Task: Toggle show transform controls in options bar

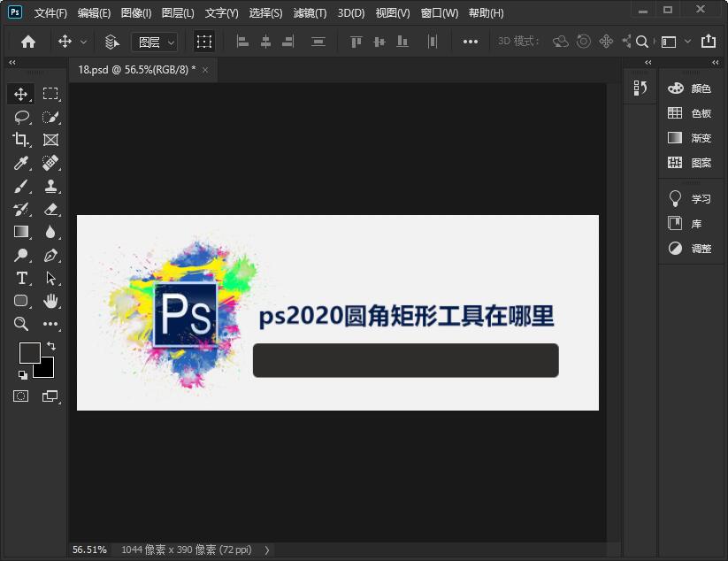Action: pyautogui.click(x=204, y=41)
